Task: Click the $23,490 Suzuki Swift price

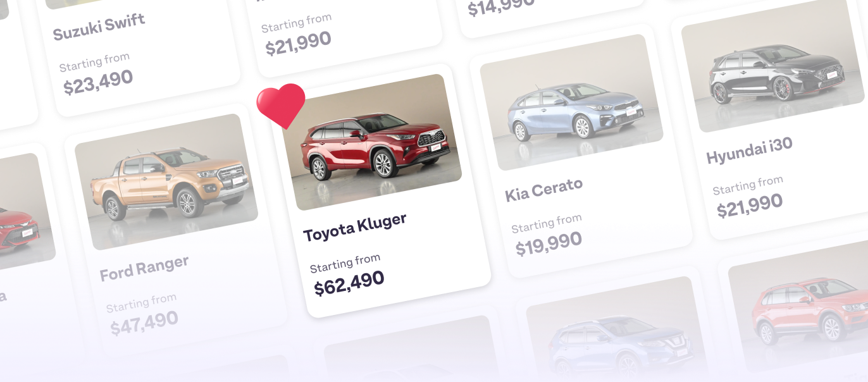Action: tap(98, 82)
